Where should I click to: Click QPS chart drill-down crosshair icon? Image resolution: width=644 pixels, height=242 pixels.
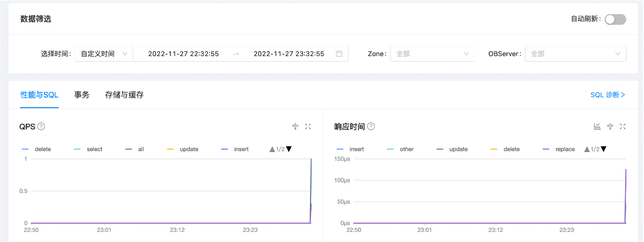[x=296, y=126]
